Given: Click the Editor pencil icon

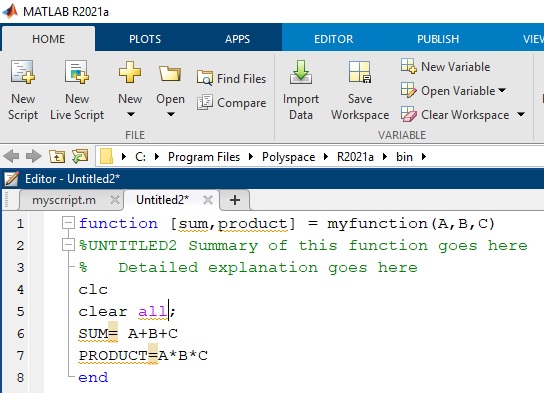Looking at the screenshot, I should click(x=11, y=179).
